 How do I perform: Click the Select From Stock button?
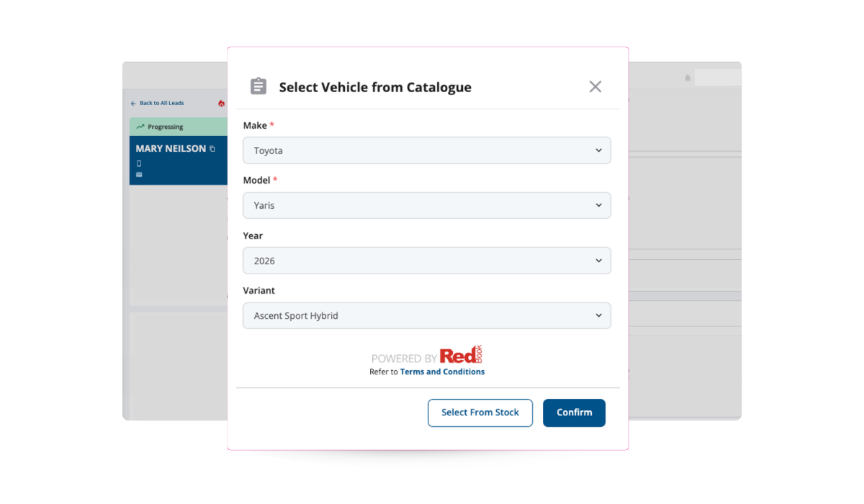tap(480, 413)
